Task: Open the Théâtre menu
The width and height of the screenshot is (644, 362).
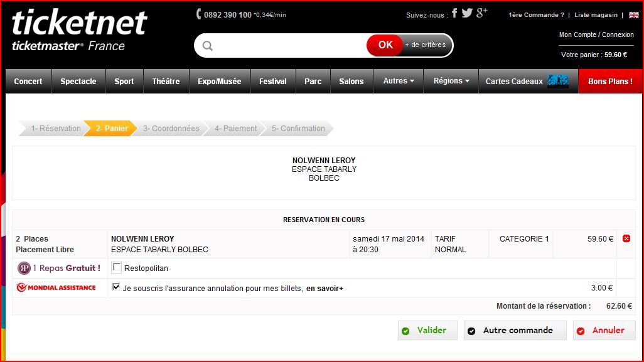Action: pyautogui.click(x=166, y=82)
